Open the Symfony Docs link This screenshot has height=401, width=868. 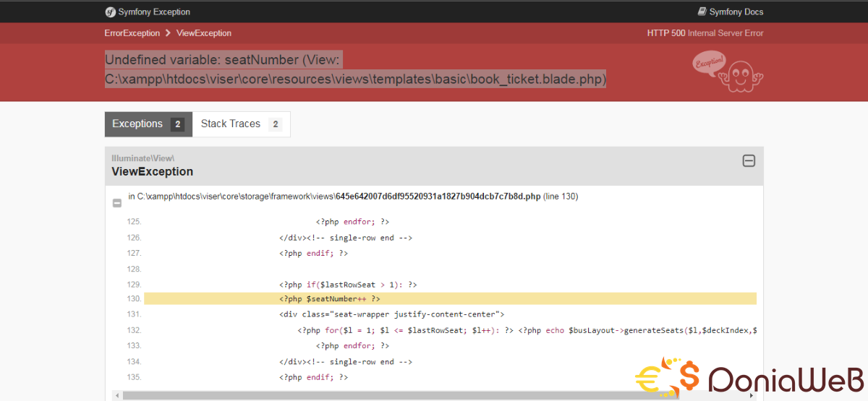(x=736, y=12)
